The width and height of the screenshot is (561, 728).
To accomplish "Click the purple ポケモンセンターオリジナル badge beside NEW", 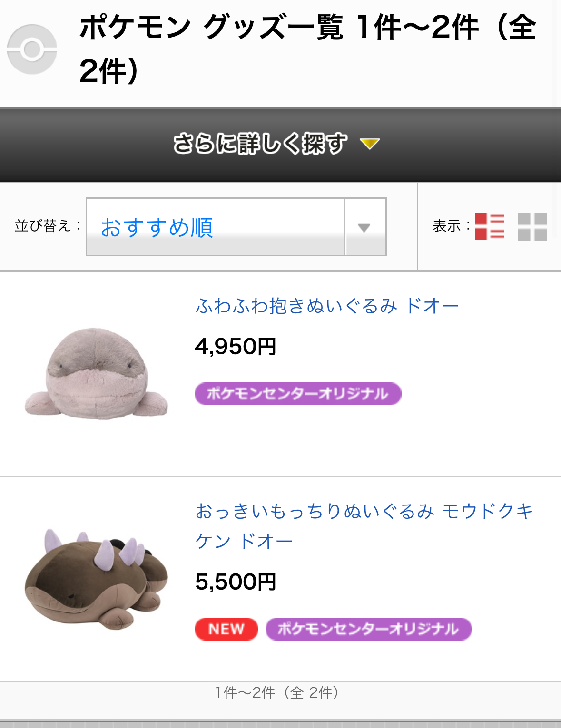I will (x=368, y=629).
